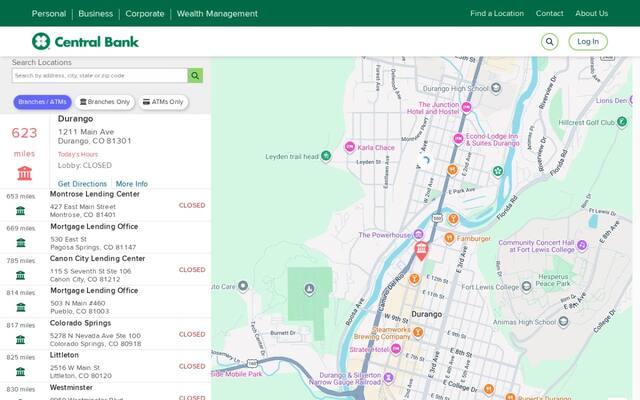Image resolution: width=640 pixels, height=400 pixels.
Task: Submit location search with green magnifier button
Action: coord(195,76)
